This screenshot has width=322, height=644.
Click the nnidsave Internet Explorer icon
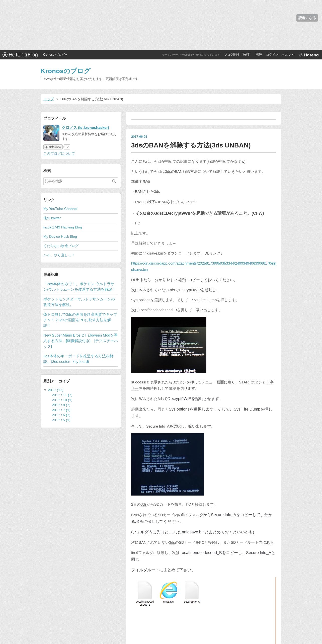(168, 592)
